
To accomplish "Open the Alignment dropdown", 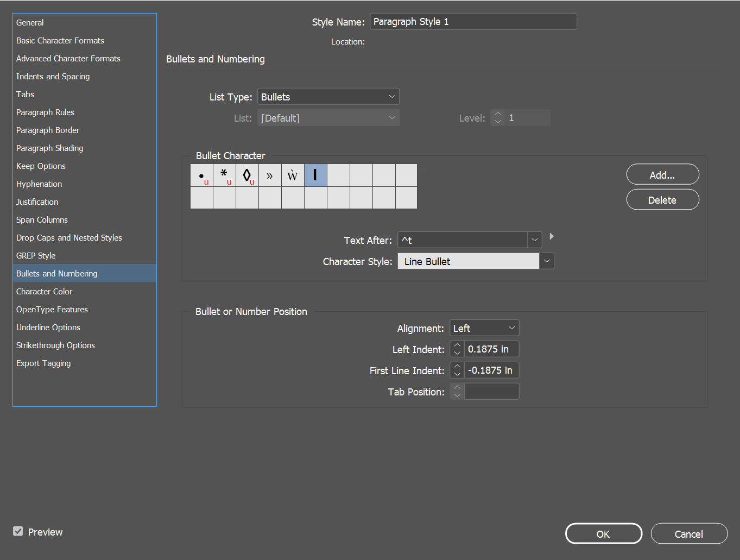I will pos(484,328).
